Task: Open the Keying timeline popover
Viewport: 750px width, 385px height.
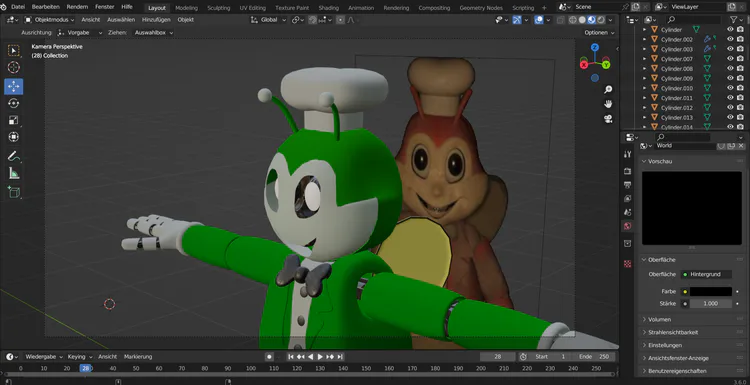Action: (79, 357)
